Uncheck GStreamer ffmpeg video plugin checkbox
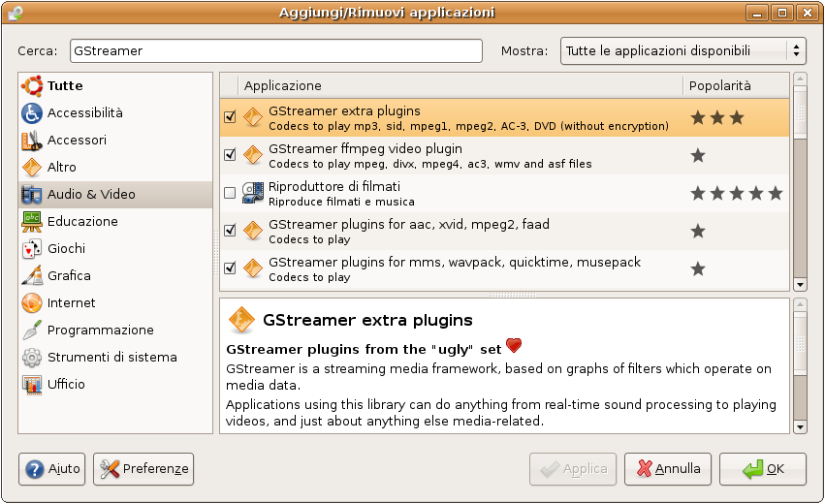Viewport: 825px width, 504px height. (x=230, y=155)
